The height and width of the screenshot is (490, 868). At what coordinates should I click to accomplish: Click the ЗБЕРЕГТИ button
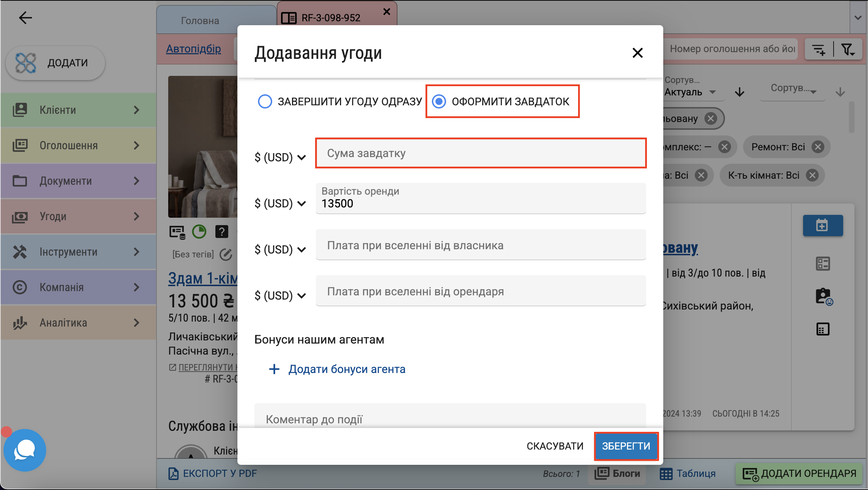tap(626, 446)
